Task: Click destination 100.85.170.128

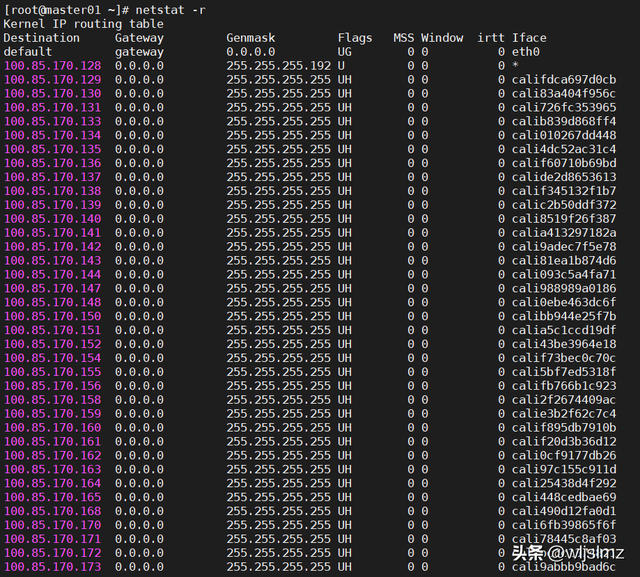Action: [52, 66]
